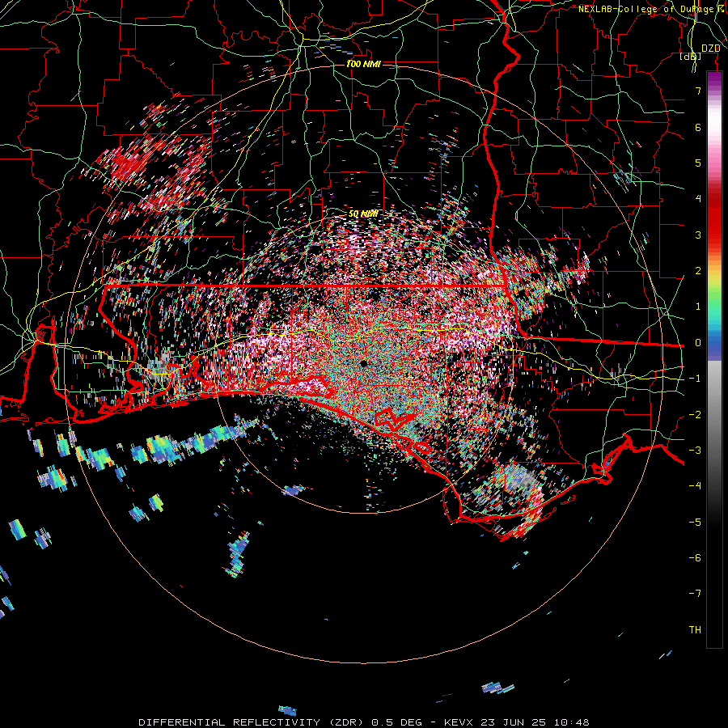Select the positive 1 dB scale label
The width and height of the screenshot is (728, 728).
(698, 307)
